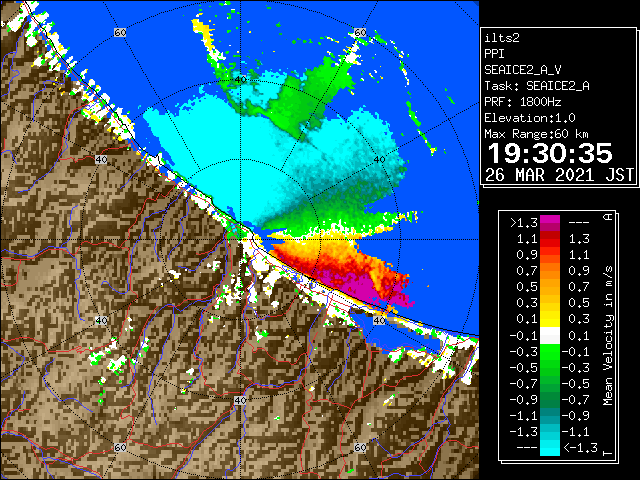Screen dimensions: 640x480
Task: Click the "Mean Velocity in m/s" legend title
Action: (608, 336)
